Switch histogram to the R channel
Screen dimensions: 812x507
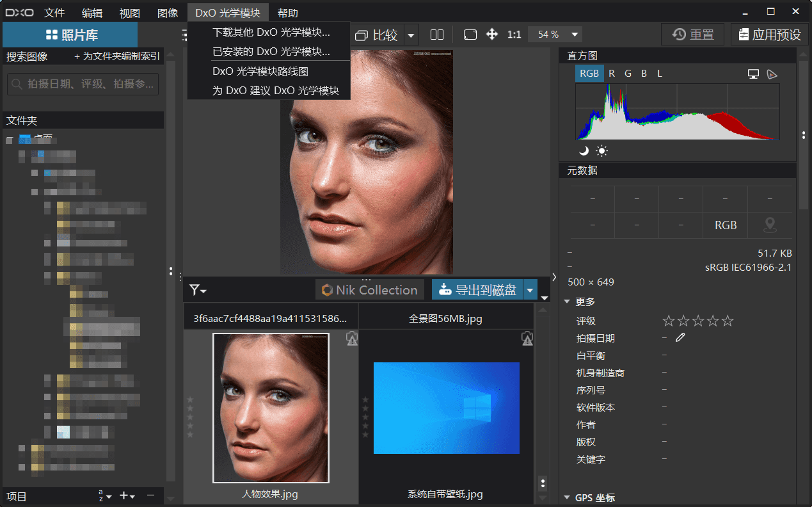[612, 74]
